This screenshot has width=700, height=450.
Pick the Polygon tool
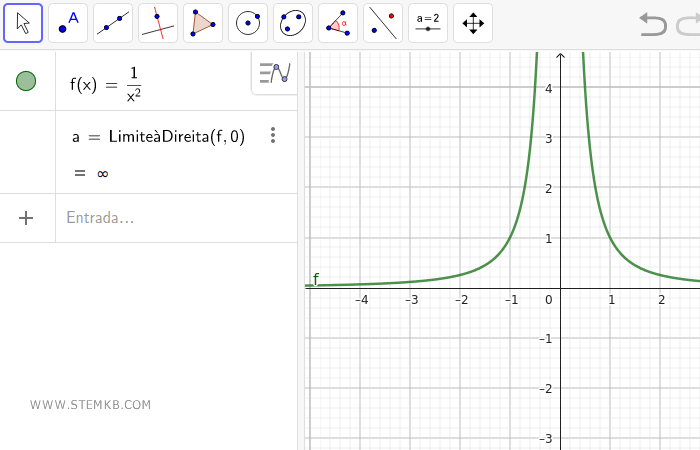pos(203,23)
